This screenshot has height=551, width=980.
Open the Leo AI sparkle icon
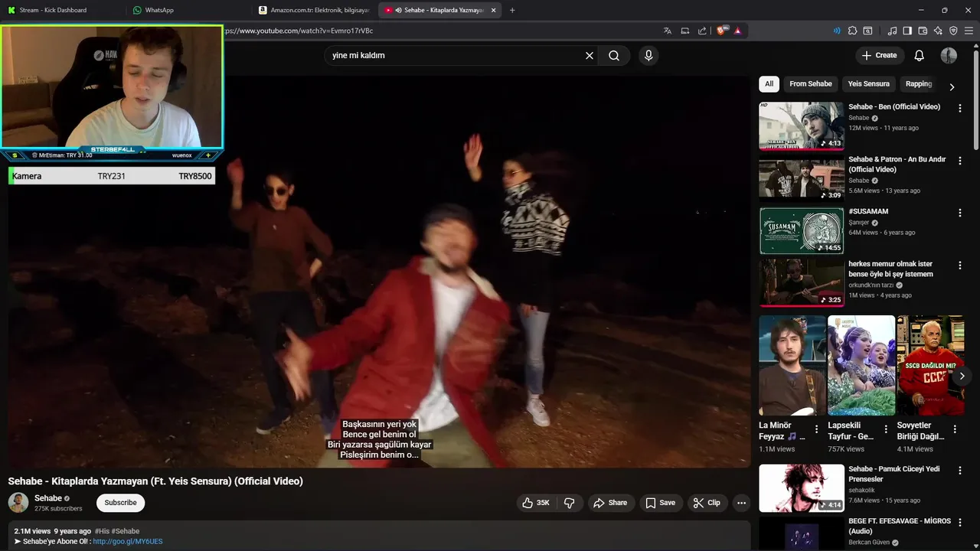(938, 31)
